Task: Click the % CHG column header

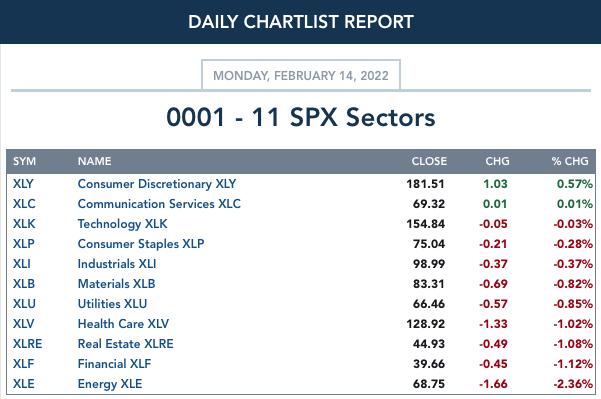Action: click(570, 161)
